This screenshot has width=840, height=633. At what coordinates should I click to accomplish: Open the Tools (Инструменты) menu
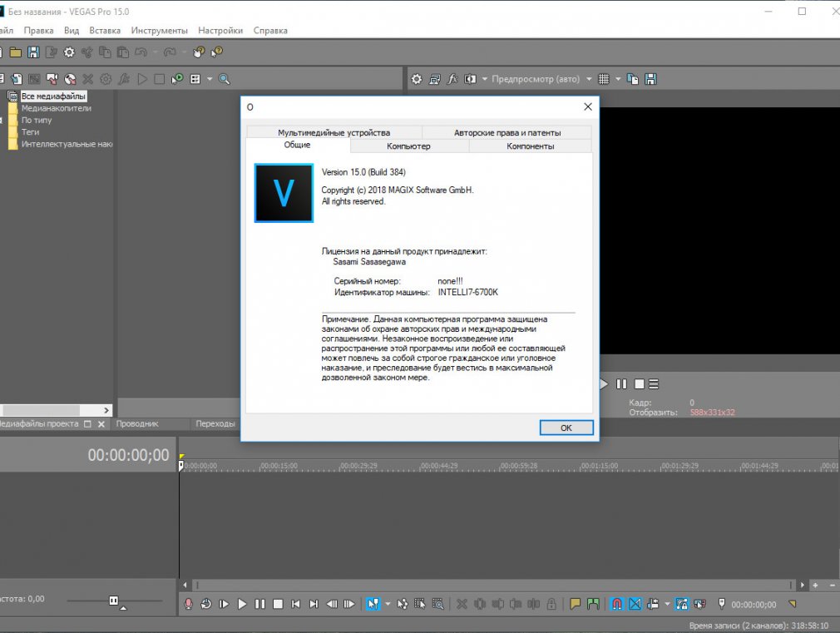tap(159, 31)
